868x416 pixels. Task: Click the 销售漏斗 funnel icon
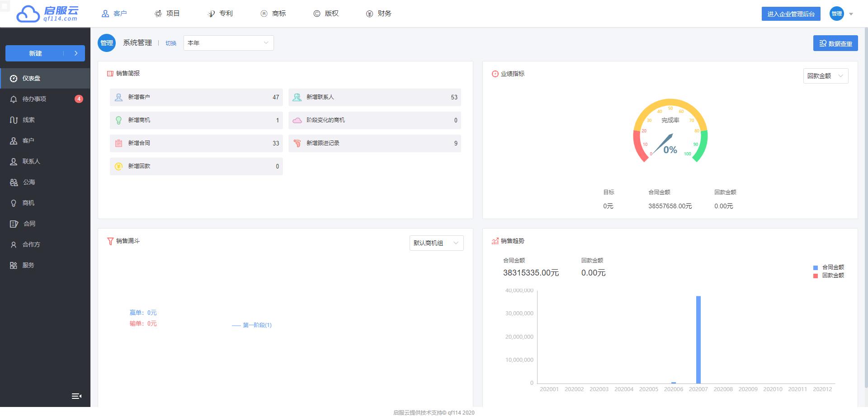(110, 241)
